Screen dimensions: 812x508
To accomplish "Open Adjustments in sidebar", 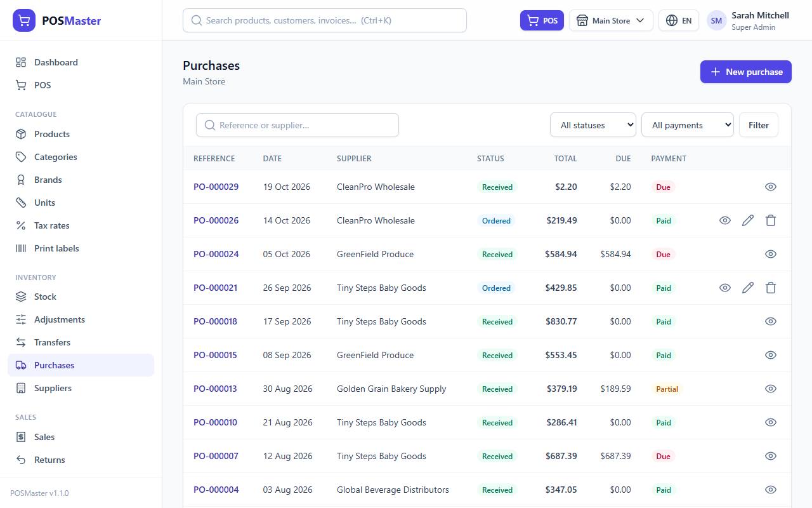I will [81, 319].
